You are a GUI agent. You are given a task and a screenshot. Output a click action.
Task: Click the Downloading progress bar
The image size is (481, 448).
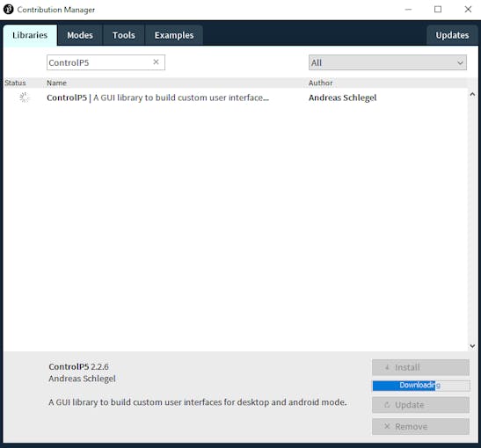point(421,386)
